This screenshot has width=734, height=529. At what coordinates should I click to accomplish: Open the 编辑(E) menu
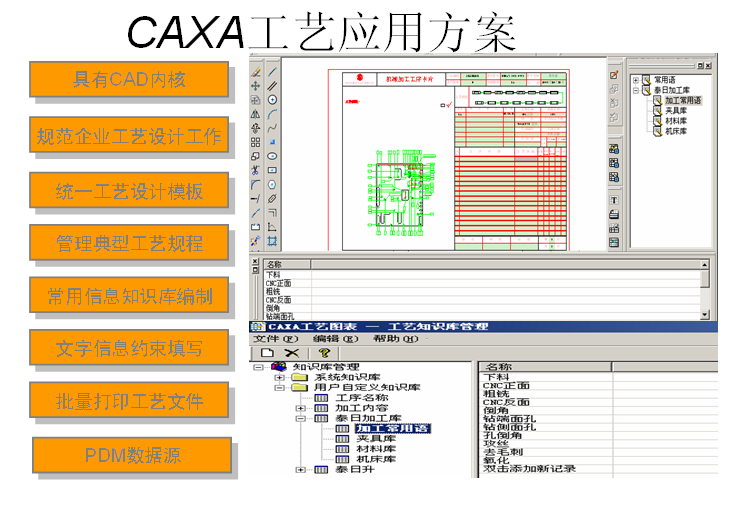335,338
